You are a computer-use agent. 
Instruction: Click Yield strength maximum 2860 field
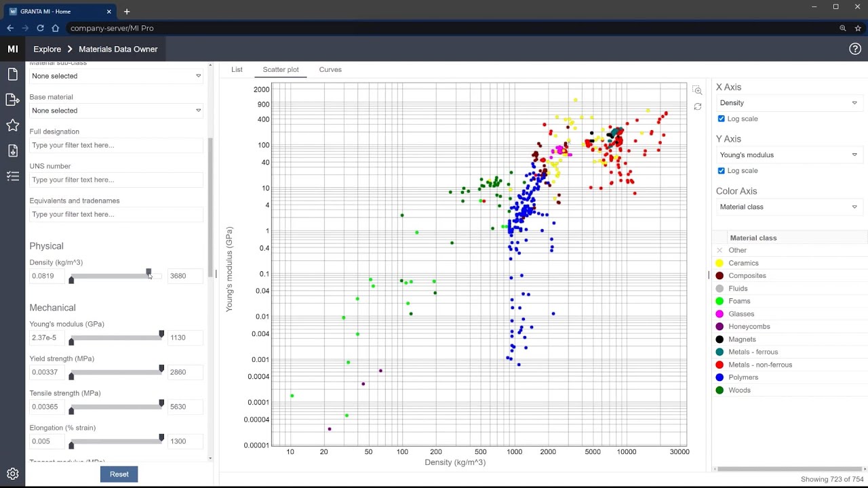click(185, 372)
